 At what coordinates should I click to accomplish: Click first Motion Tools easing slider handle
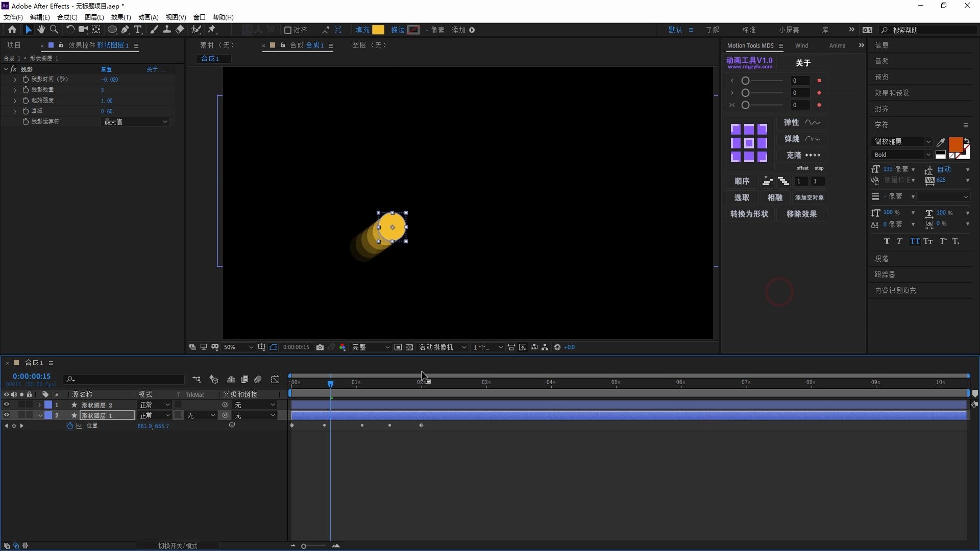(x=746, y=81)
